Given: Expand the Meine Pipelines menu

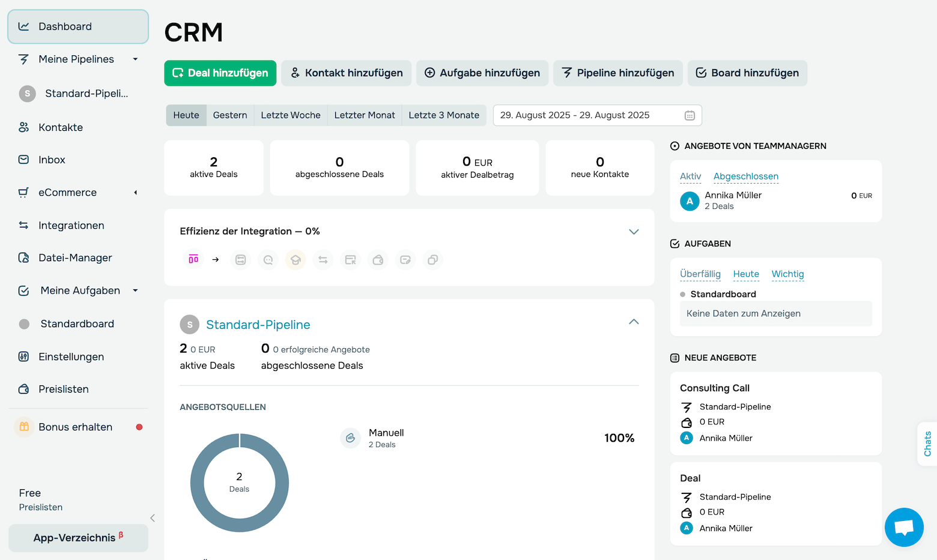Looking at the screenshot, I should pyautogui.click(x=135, y=59).
